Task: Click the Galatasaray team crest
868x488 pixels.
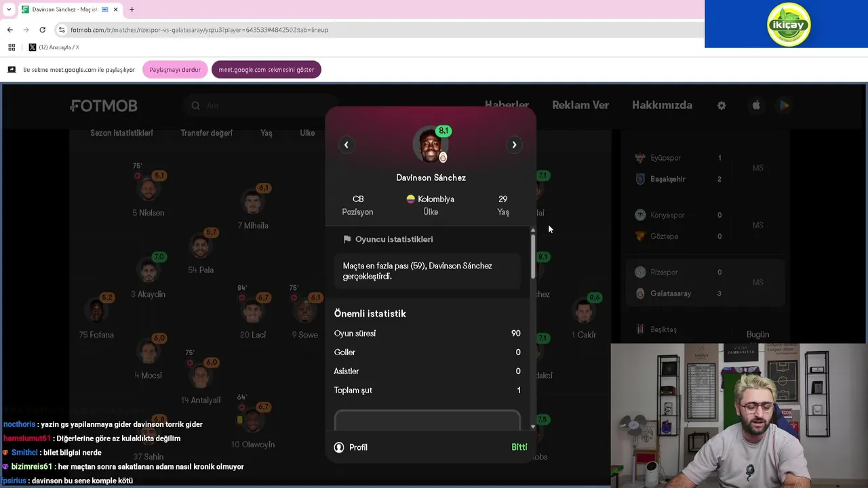Action: pyautogui.click(x=639, y=293)
